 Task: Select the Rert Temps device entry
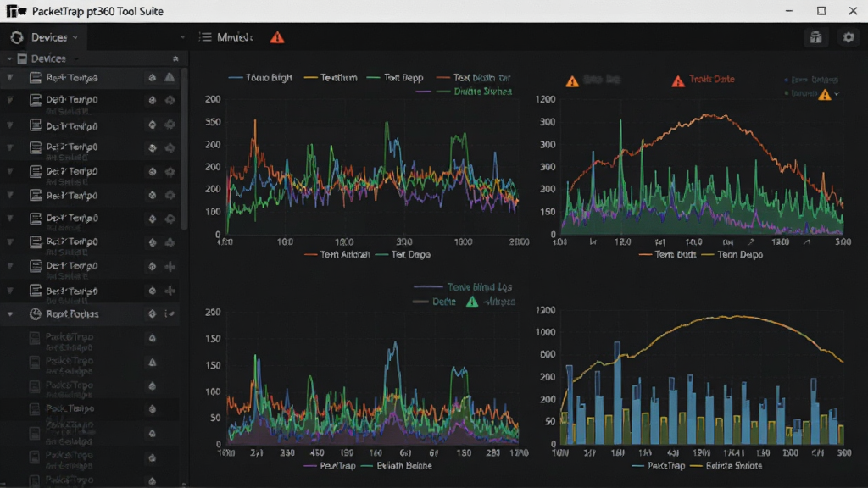(90, 78)
